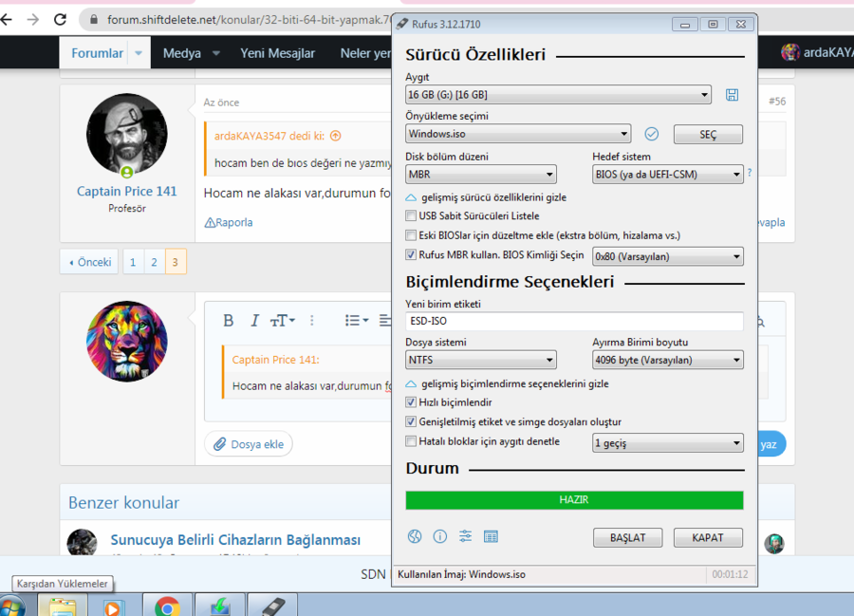The image size is (854, 616).
Task: Click Chrome forward arrow
Action: 33,20
